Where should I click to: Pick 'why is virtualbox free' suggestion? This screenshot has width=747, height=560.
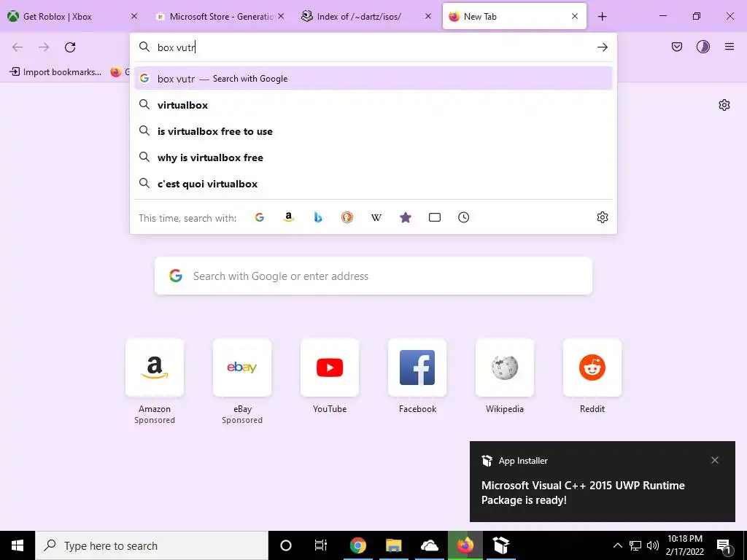(373, 157)
